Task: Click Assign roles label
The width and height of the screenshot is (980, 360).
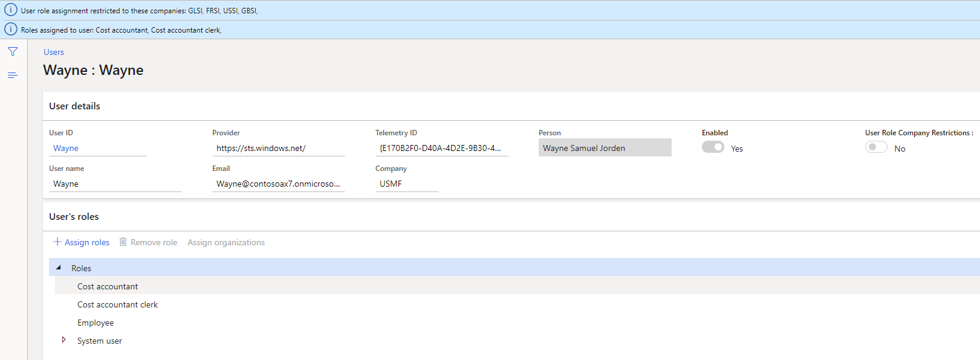Action: (x=87, y=242)
